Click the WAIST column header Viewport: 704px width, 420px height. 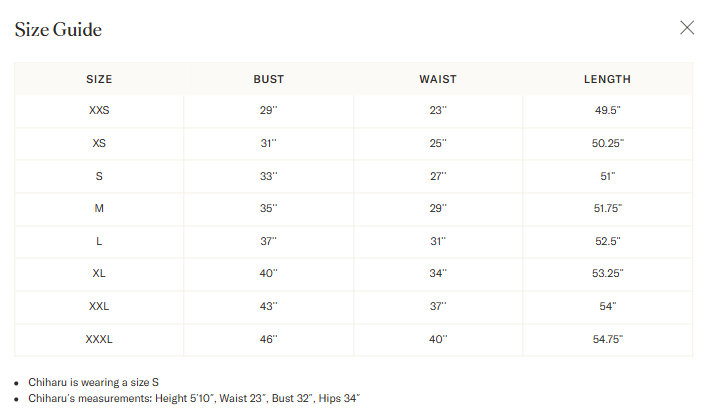pos(438,79)
